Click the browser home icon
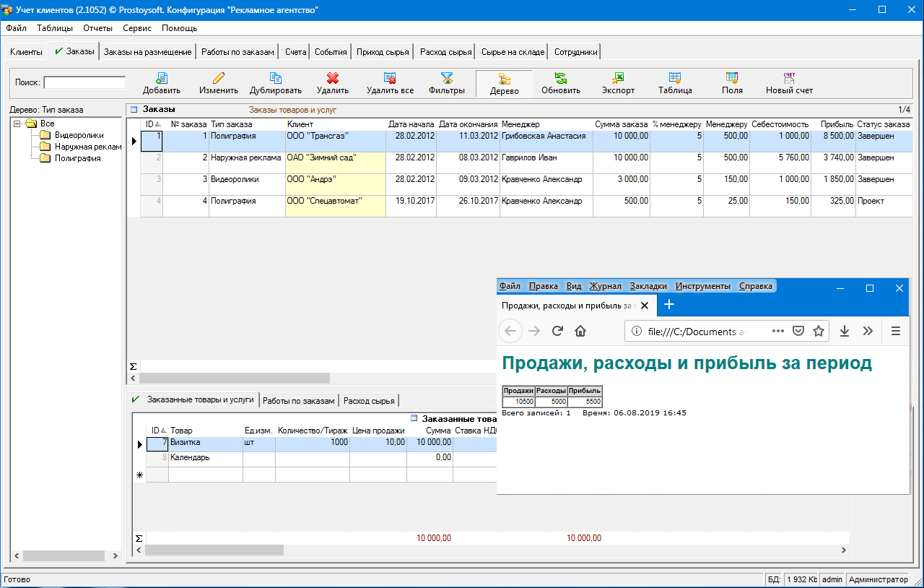924x588 pixels. (580, 331)
